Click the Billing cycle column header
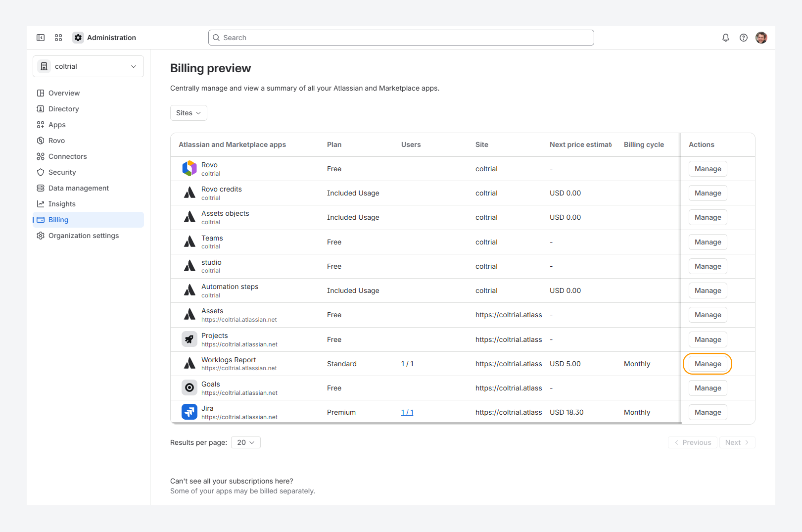Image resolution: width=802 pixels, height=532 pixels. (x=644, y=145)
